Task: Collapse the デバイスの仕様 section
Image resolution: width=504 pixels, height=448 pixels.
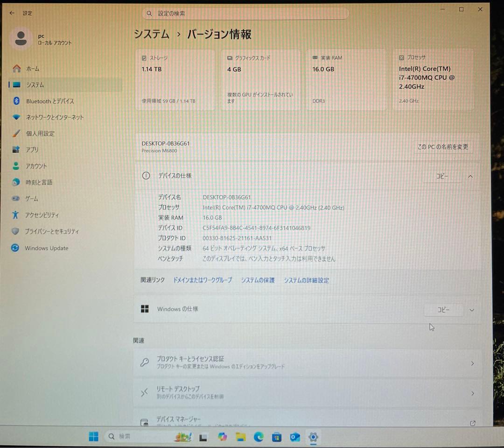Action: [x=470, y=176]
